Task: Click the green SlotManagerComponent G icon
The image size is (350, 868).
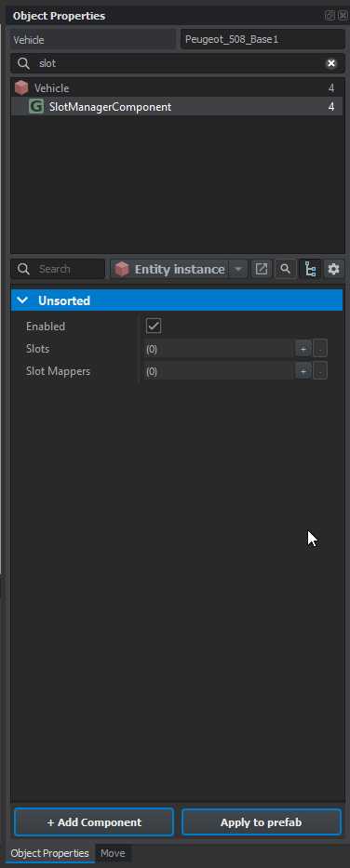Action: tap(36, 107)
